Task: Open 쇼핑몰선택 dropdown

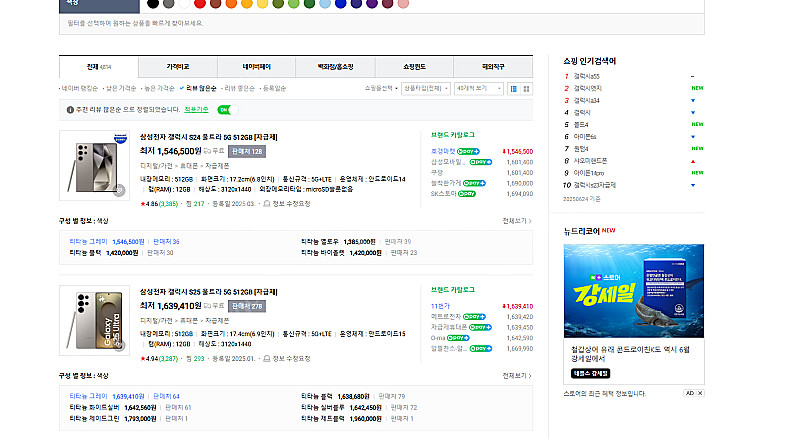Action: [x=381, y=88]
